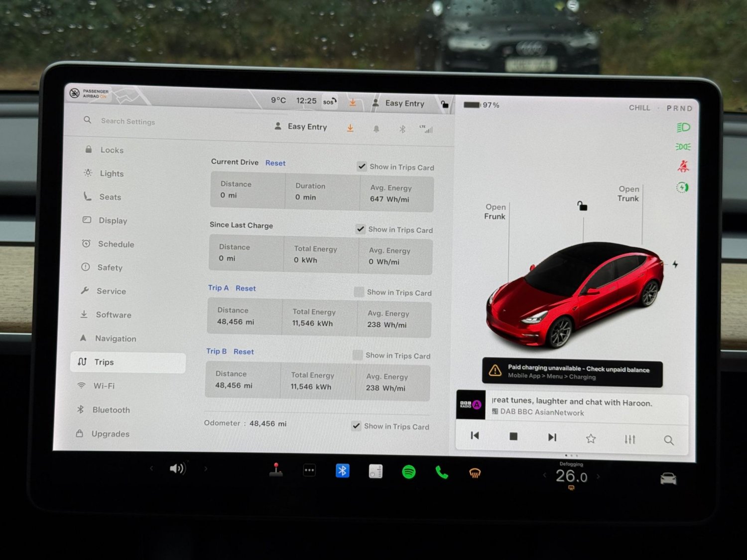Tap the lock icon in top status bar
Image resolution: width=747 pixels, height=560 pixels.
click(x=445, y=104)
